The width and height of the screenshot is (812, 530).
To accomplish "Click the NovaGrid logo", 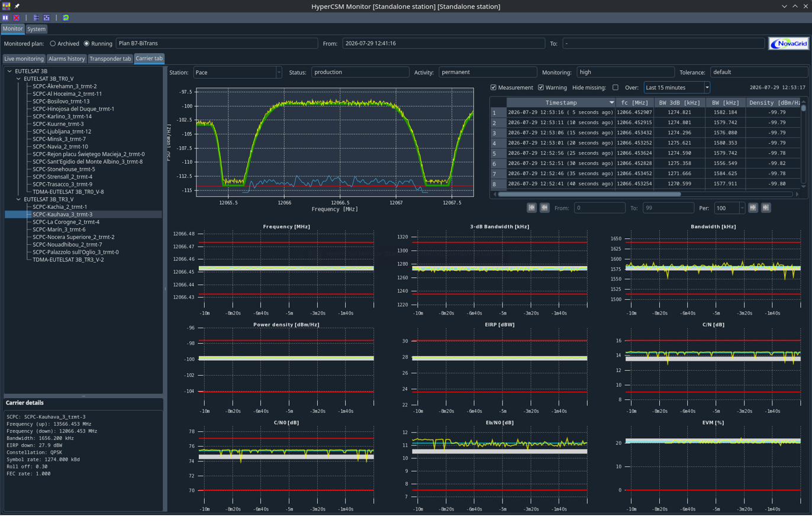I will point(788,44).
